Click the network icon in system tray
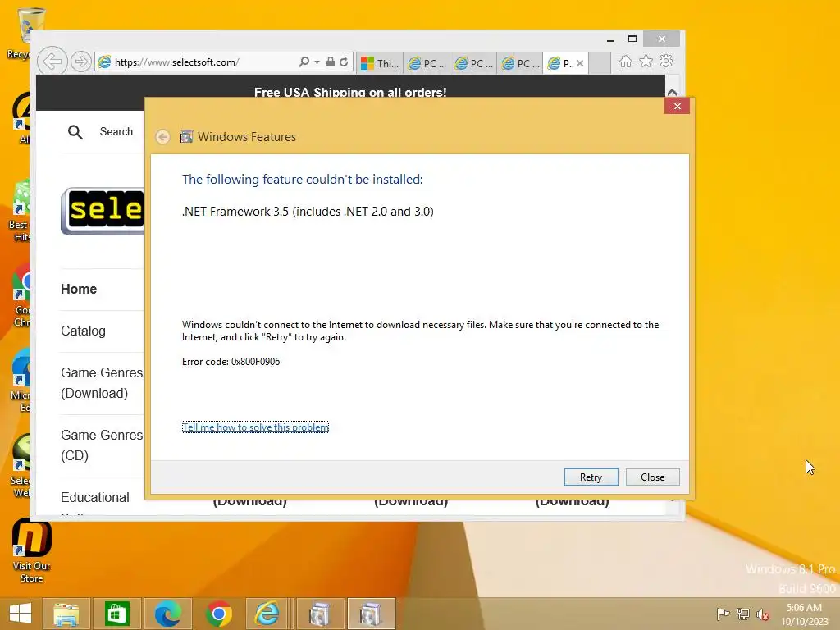Viewport: 840px width, 630px height. (x=743, y=614)
